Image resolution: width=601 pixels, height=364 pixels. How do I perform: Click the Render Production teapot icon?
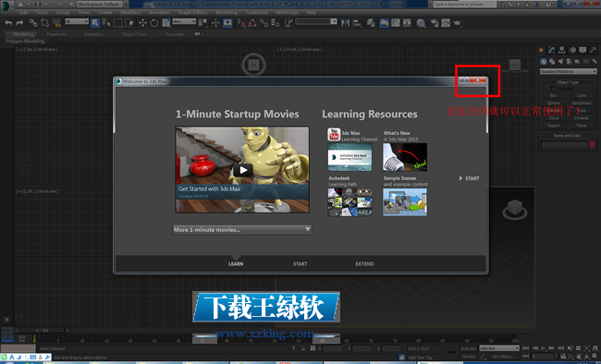[x=458, y=23]
